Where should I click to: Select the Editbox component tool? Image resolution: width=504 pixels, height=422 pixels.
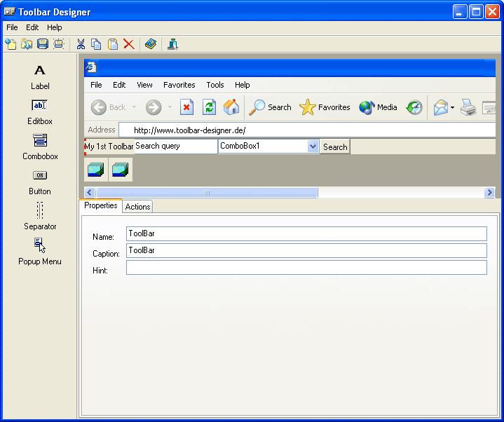click(x=40, y=111)
